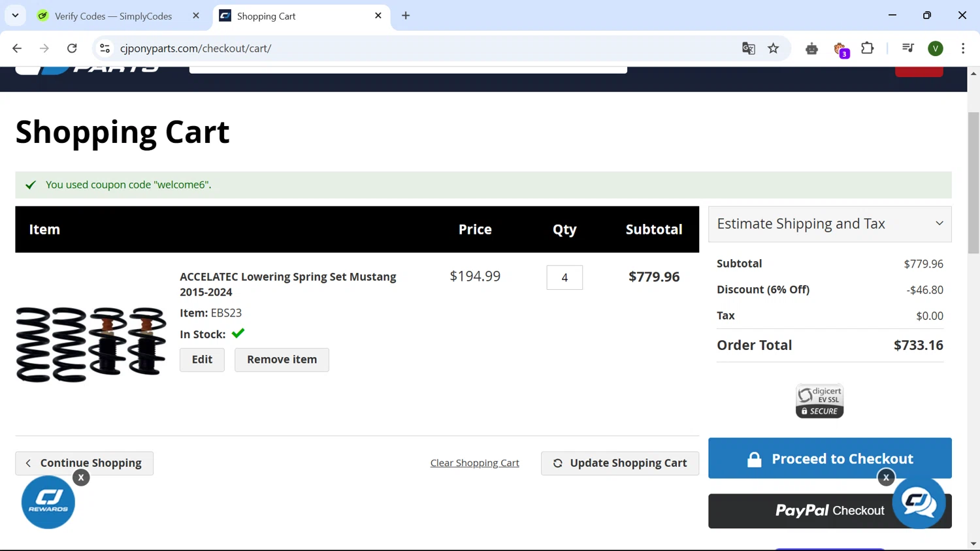Click Proceed to Checkout button
980x551 pixels.
830,458
